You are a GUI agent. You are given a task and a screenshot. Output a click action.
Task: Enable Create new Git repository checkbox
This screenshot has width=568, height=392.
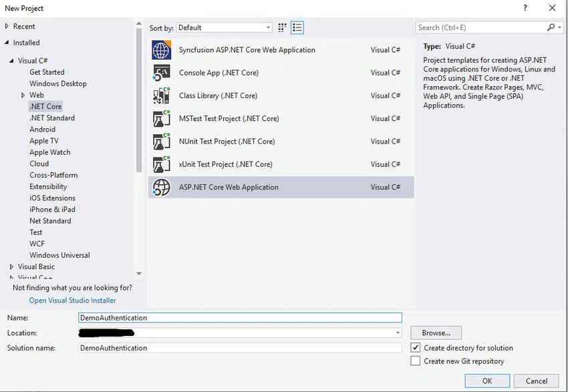pos(415,361)
